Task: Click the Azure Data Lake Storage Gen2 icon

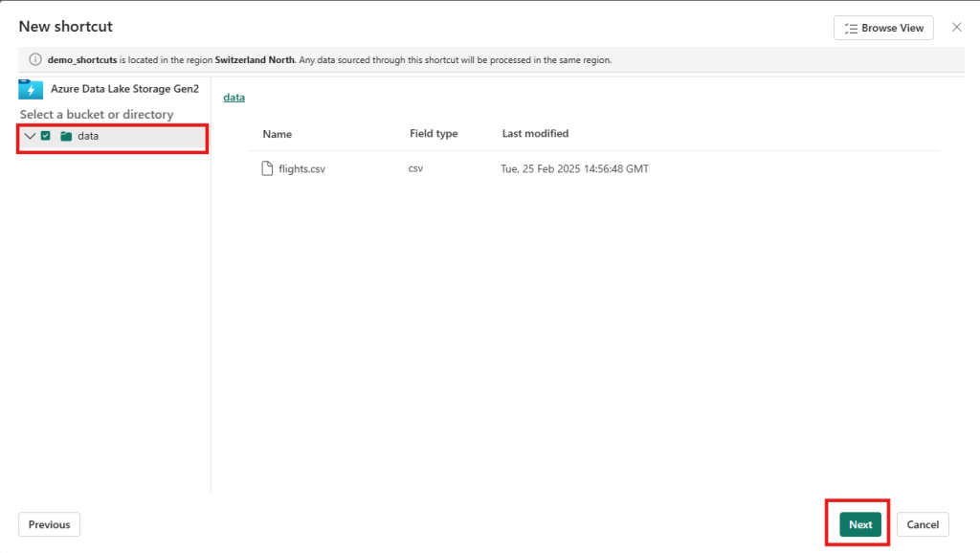Action: [31, 90]
